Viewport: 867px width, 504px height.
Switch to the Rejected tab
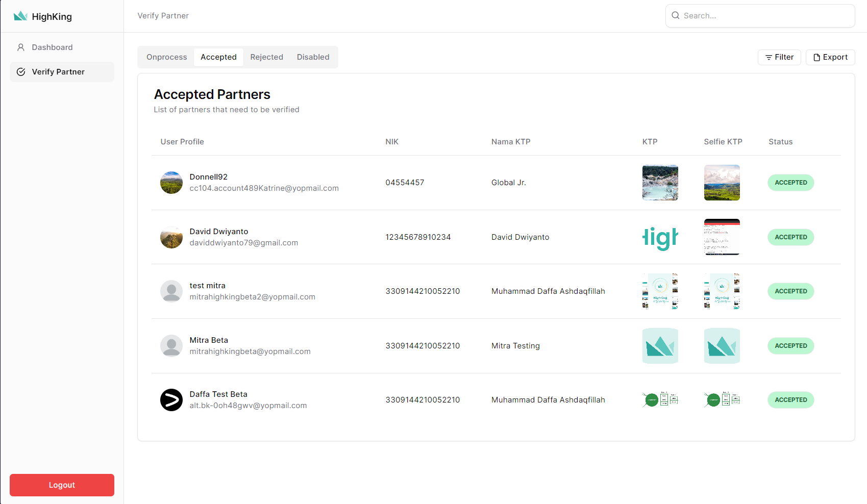click(x=266, y=57)
